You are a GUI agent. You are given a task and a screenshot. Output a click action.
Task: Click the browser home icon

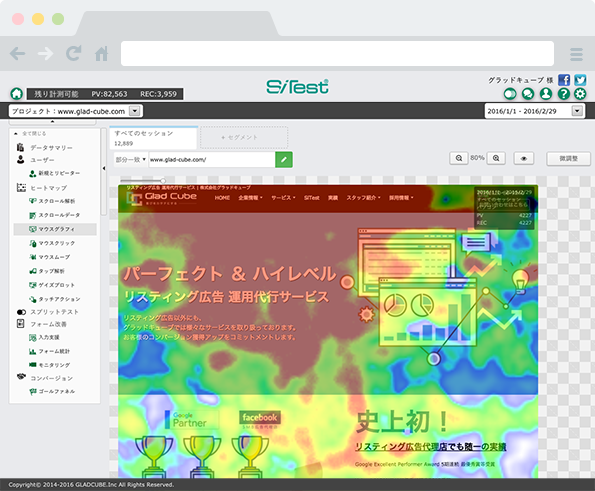coord(101,54)
